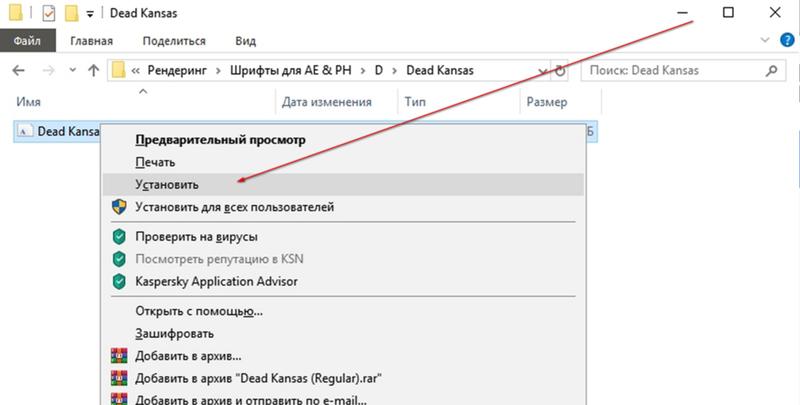This screenshot has height=405, width=800.
Task: Click Dead Kansas in the breadcrumb path
Action: pos(440,70)
